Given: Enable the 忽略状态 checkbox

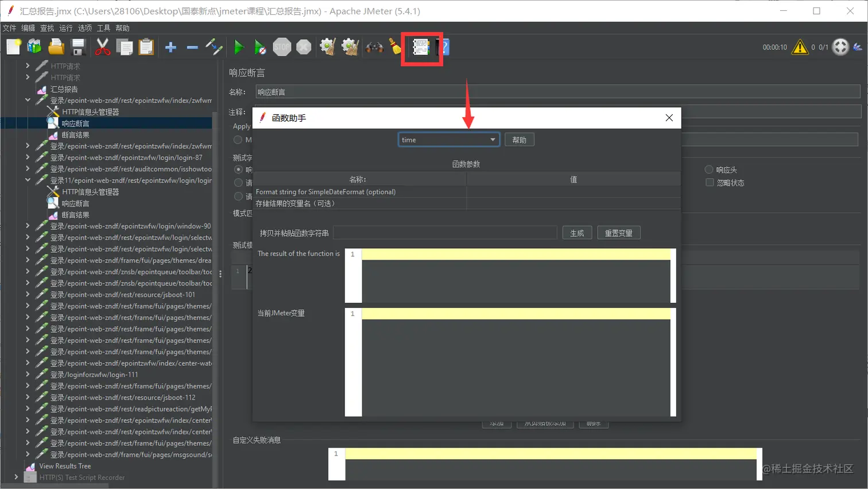Looking at the screenshot, I should pos(710,183).
